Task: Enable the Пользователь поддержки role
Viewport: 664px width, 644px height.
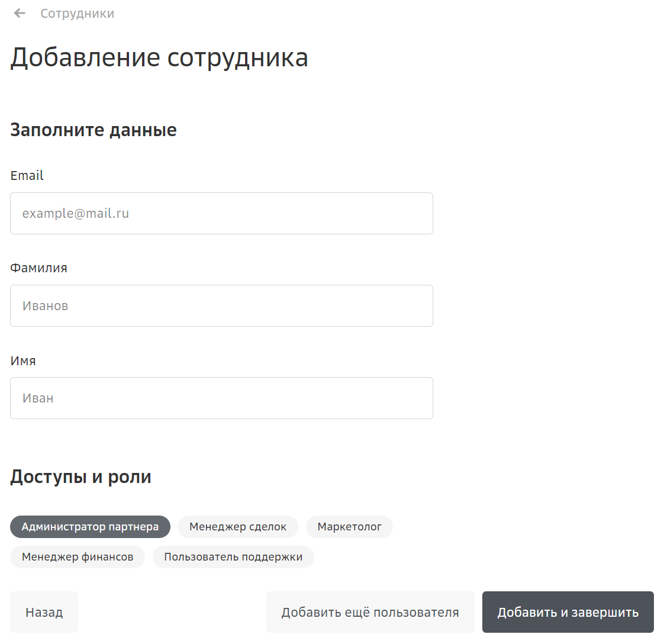Action: (x=233, y=557)
